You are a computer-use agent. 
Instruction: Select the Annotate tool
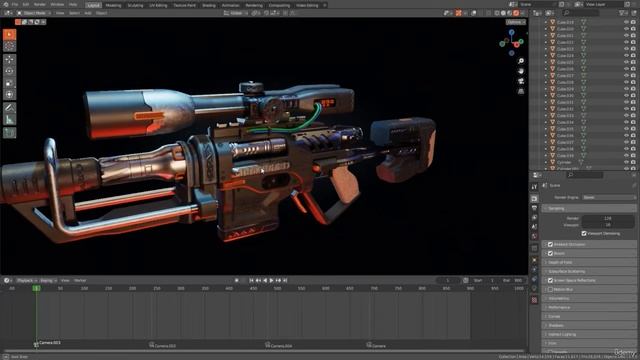click(9, 108)
